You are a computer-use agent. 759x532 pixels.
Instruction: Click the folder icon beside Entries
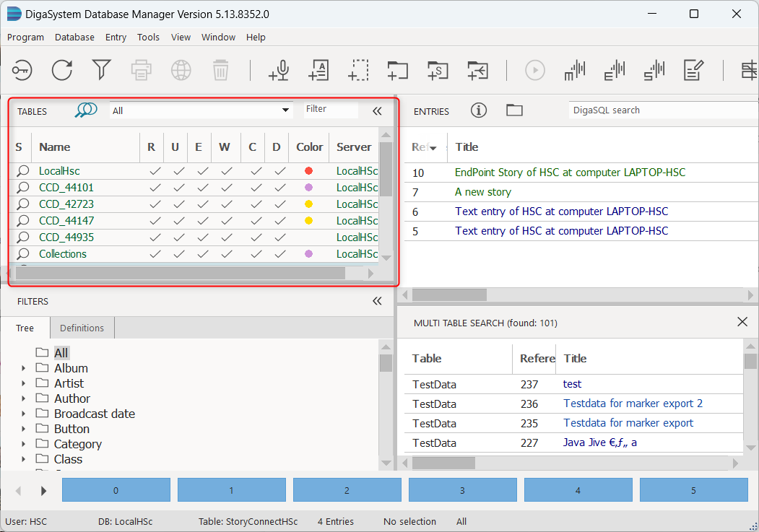(514, 110)
